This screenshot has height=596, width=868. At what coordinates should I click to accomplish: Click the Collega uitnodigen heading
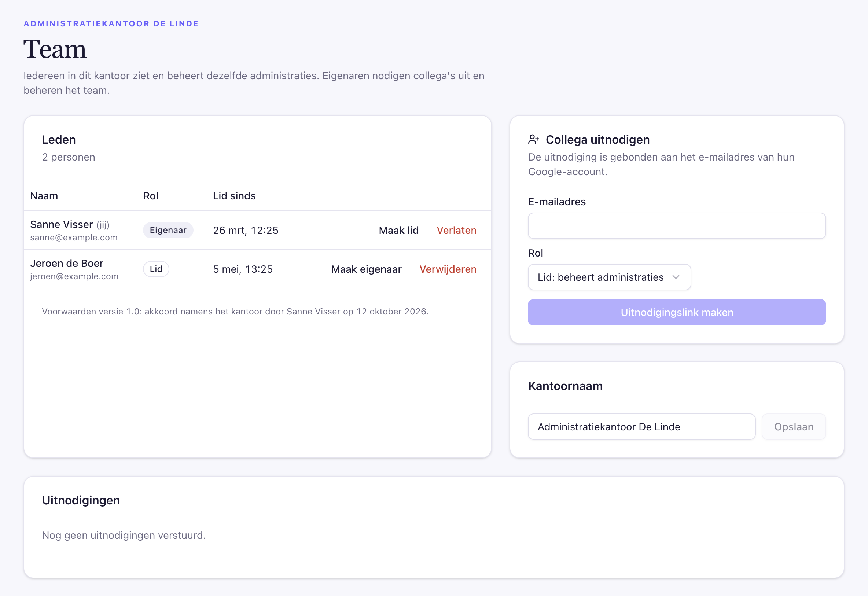coord(597,140)
